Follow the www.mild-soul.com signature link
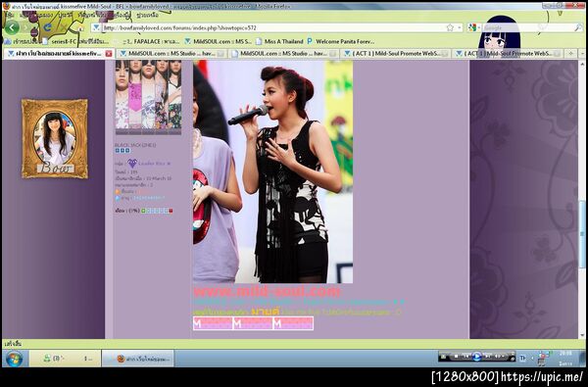The width and height of the screenshot is (588, 387). click(x=267, y=291)
